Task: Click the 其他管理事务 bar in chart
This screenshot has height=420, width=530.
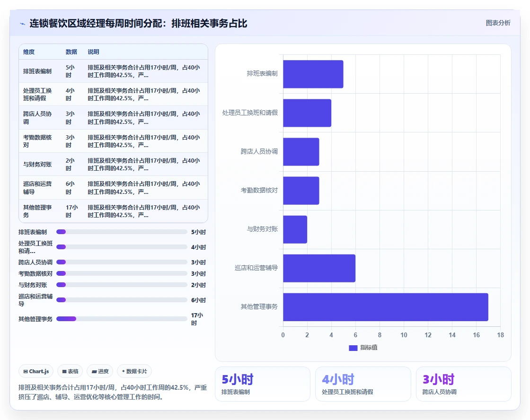Action: [x=385, y=307]
